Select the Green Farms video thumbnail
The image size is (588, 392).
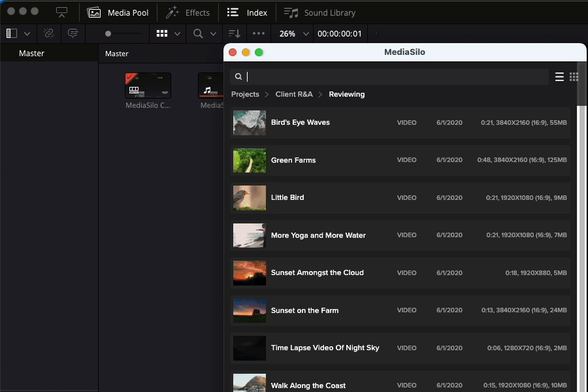[249, 159]
